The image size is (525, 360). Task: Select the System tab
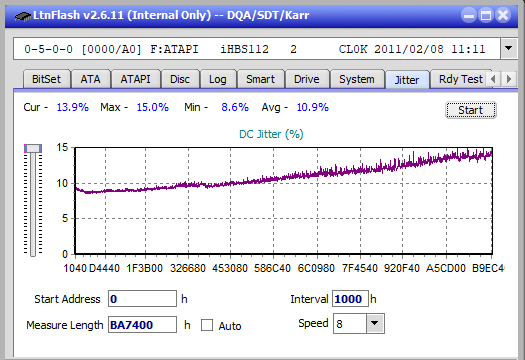click(x=357, y=79)
